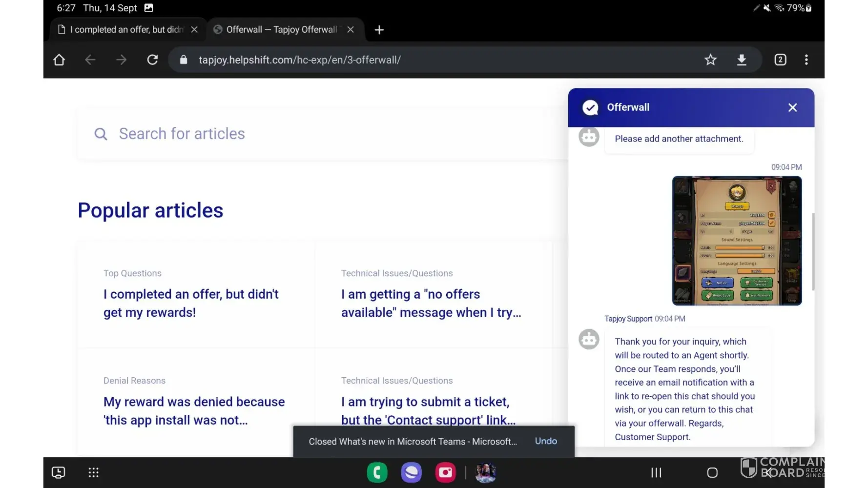This screenshot has width=868, height=488.
Task: Open 'I completed an offer' article
Action: [191, 303]
